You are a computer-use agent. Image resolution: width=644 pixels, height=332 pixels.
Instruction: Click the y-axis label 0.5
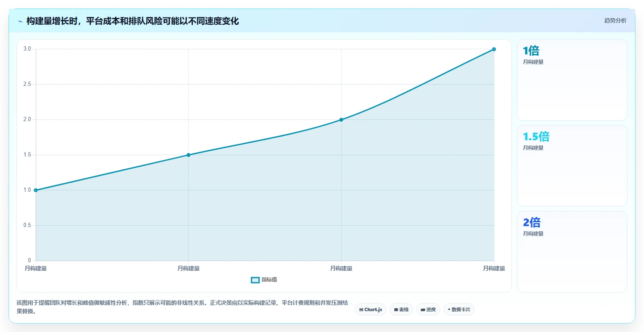click(27, 225)
